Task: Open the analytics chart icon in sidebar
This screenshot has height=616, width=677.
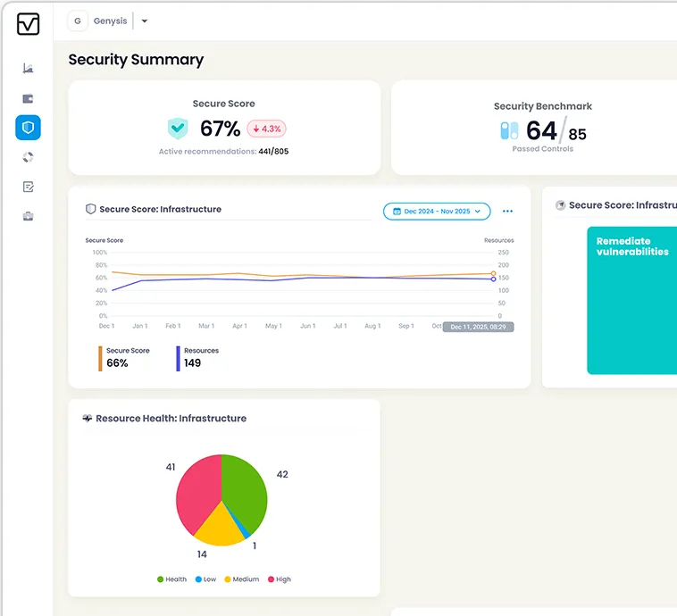Action: pos(29,69)
